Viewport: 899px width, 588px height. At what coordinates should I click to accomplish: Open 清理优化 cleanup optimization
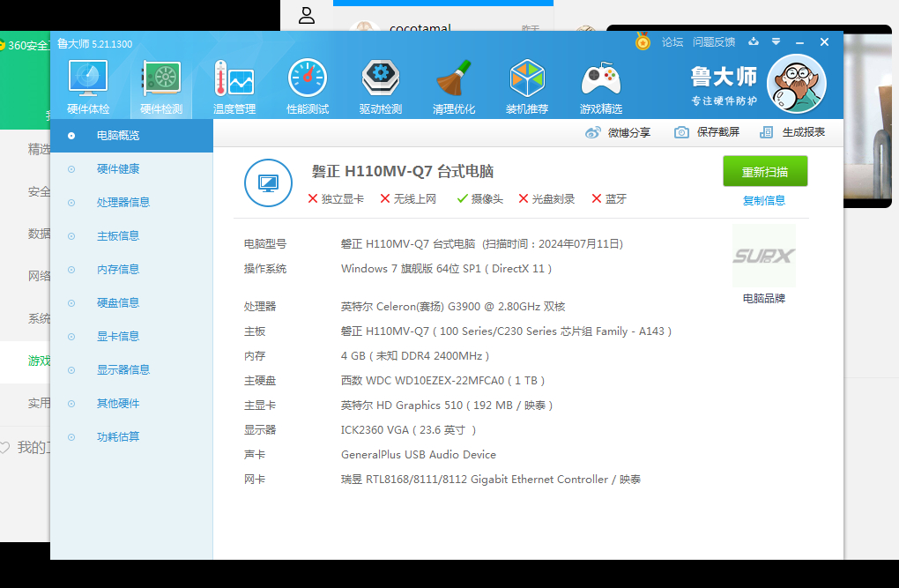point(454,86)
